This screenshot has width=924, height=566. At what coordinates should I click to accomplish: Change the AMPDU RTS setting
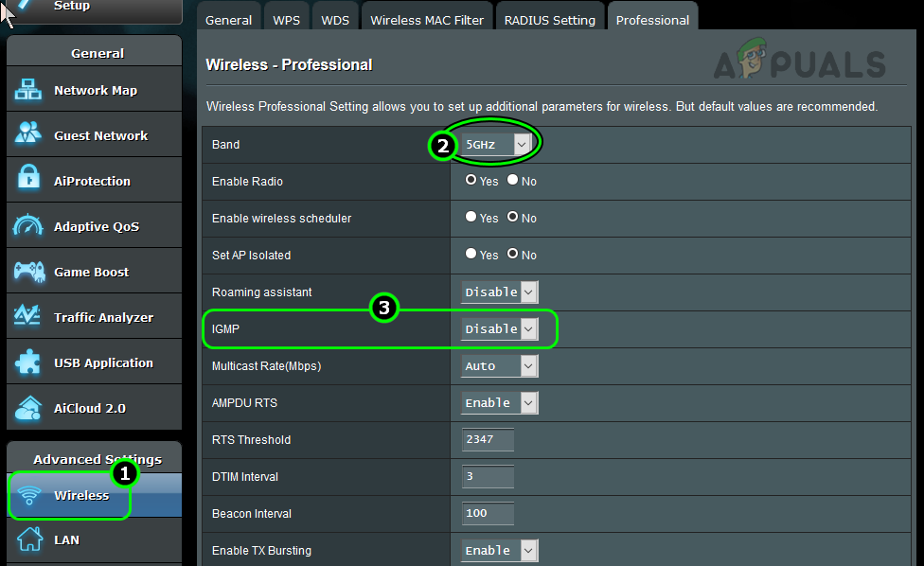(499, 402)
